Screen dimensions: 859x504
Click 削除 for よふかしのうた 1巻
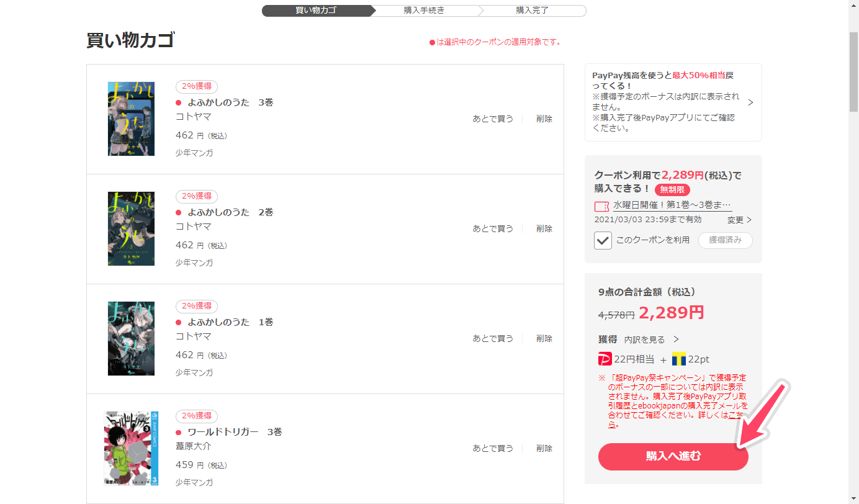pyautogui.click(x=544, y=338)
